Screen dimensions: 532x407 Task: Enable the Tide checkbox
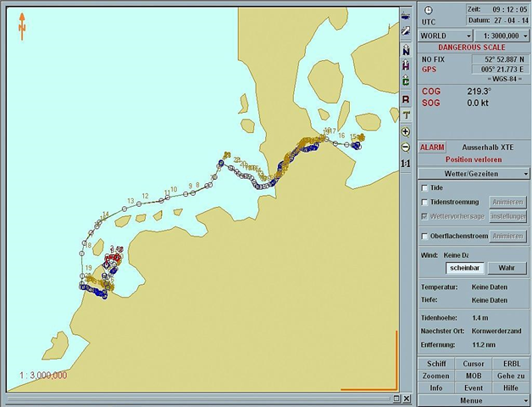[x=425, y=187]
